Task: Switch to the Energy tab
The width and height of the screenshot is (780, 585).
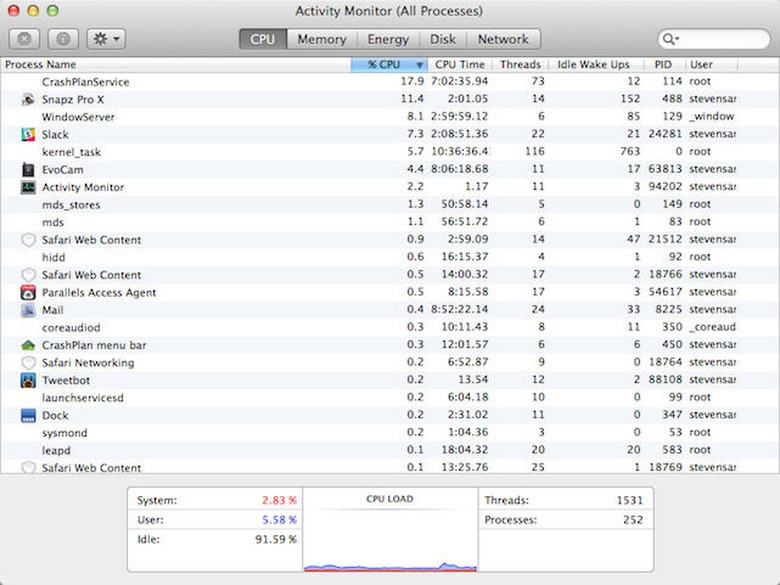Action: pos(388,39)
